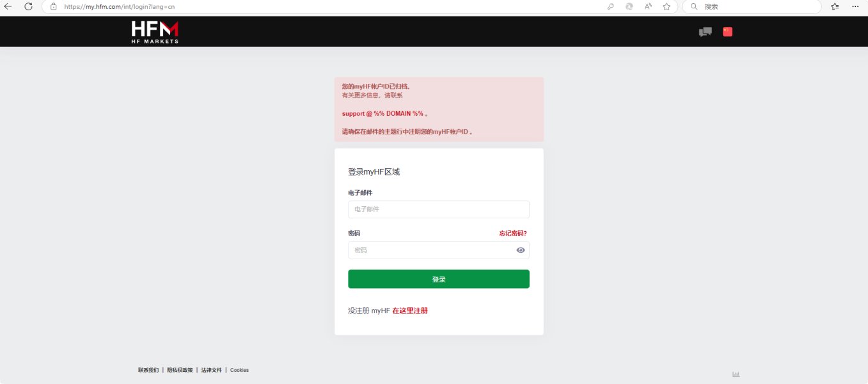The width and height of the screenshot is (868, 384).
Task: Open the read aloud icon in the address bar
Action: click(x=648, y=6)
